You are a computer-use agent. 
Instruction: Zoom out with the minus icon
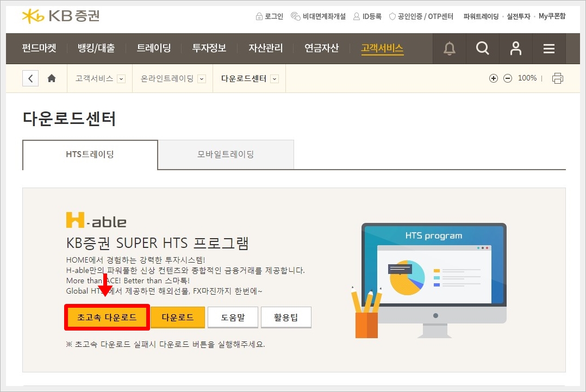508,78
